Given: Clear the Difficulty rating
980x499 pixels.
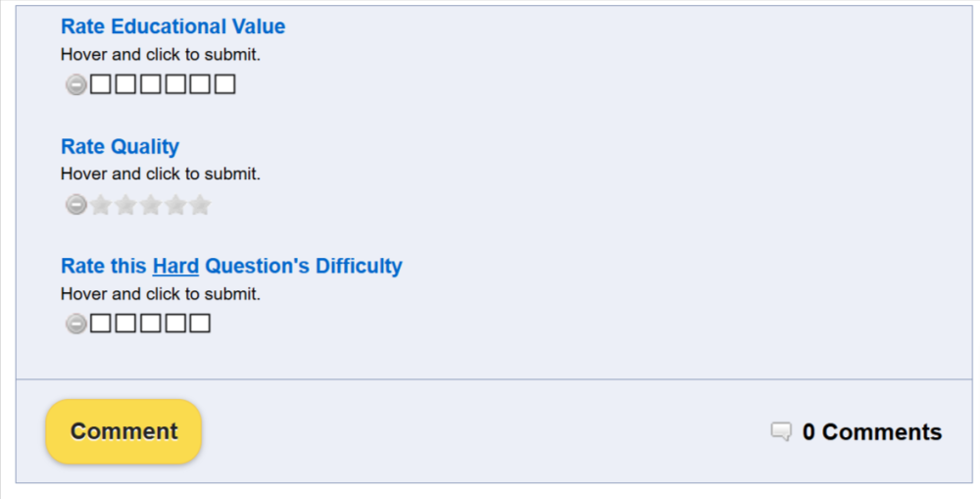Looking at the screenshot, I should [75, 324].
